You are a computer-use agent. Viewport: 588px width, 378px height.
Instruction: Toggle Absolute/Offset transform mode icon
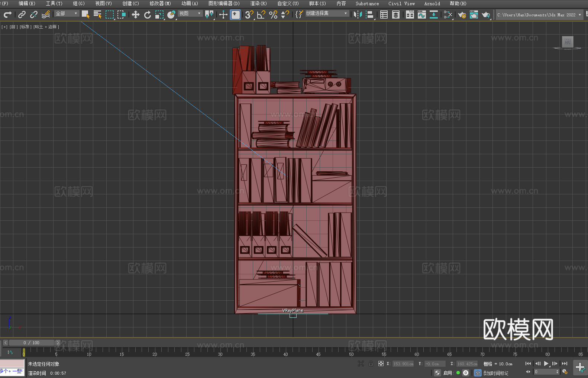(x=381, y=364)
